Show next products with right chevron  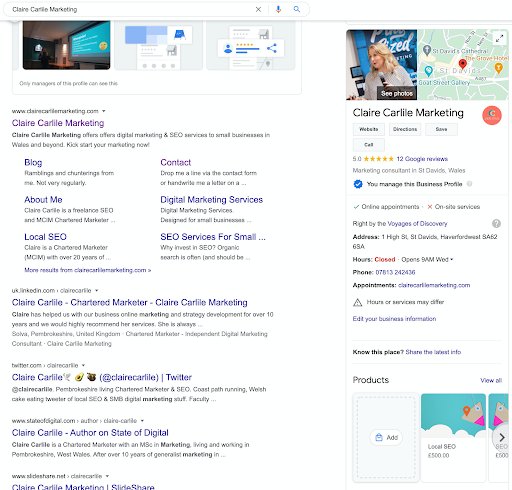click(502, 437)
